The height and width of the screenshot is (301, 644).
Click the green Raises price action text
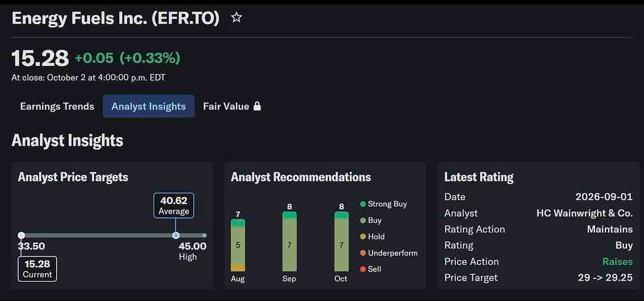[618, 261]
